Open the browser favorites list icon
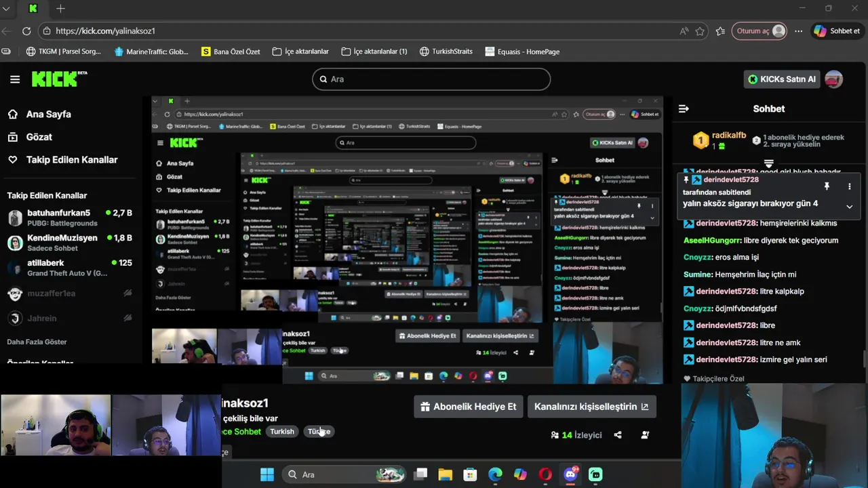The image size is (868, 488). [x=720, y=31]
